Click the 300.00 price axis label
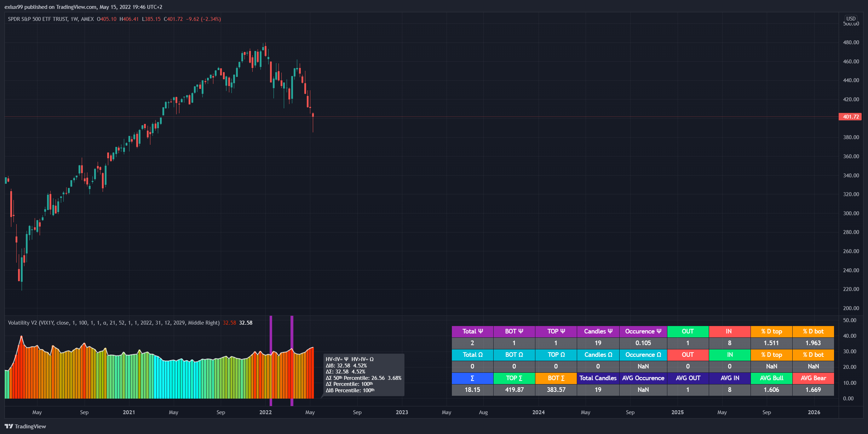This screenshot has width=868, height=434. [851, 213]
